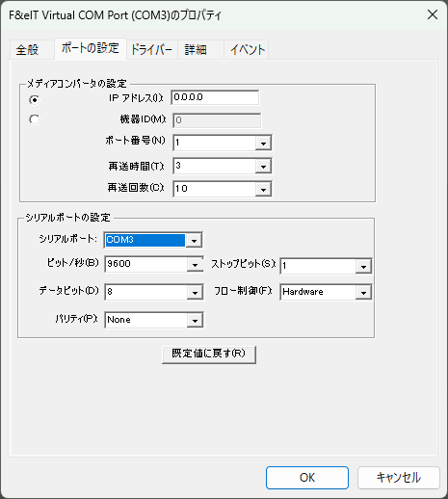This screenshot has width=448, height=499.
Task: Open the イベント tab
Action: pos(248,50)
